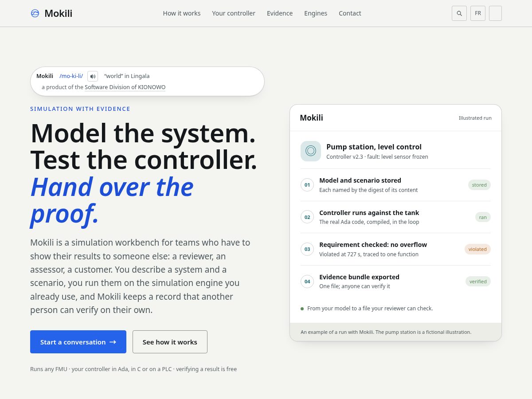Click the Mokili title in the run card
Screen dimensions: 532x399
311,118
